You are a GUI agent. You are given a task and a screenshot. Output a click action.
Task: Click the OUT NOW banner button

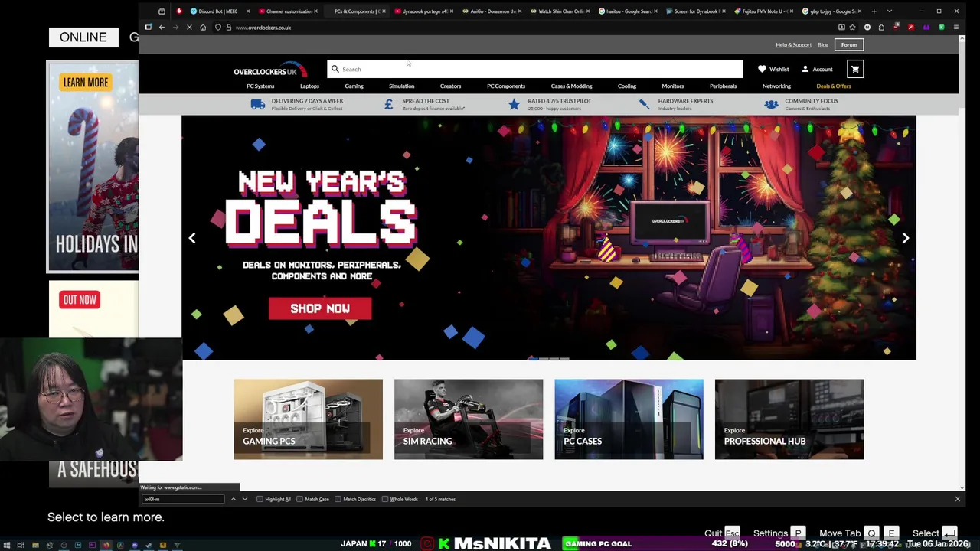(80, 300)
